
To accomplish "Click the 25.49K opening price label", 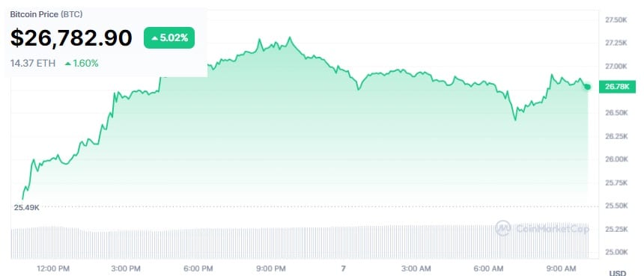I will 27,207.
